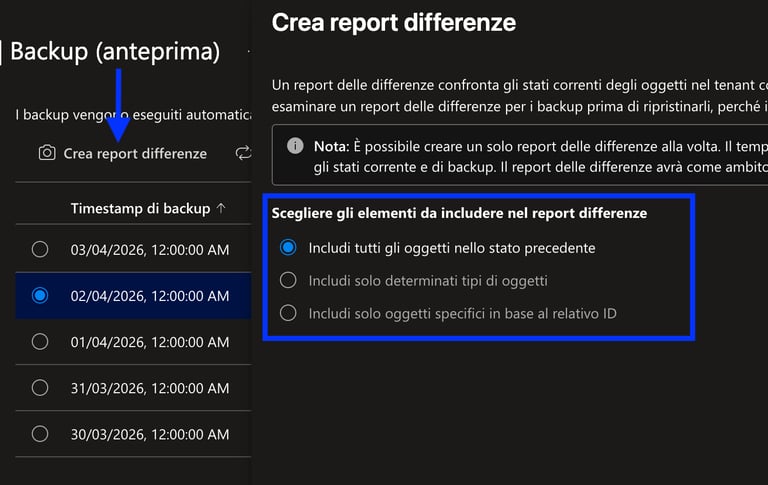This screenshot has height=485, width=768.
Task: Click the 'Crea report differenze' panel heading
Action: (x=394, y=21)
